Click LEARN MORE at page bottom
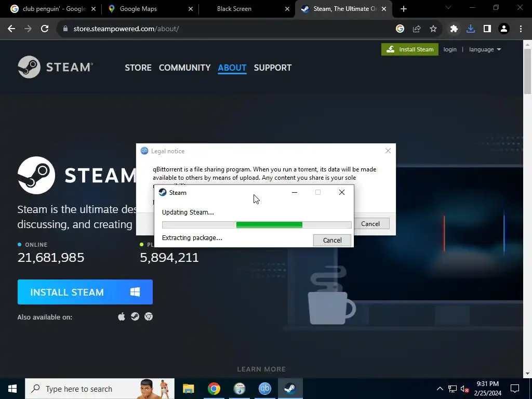Image resolution: width=532 pixels, height=399 pixels. [261, 369]
